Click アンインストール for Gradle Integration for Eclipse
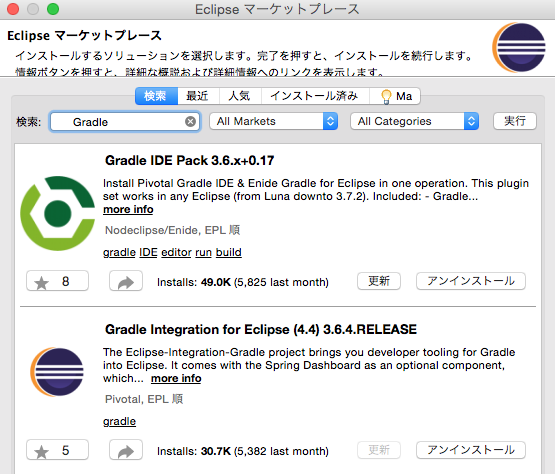This screenshot has width=555, height=474. tap(471, 450)
